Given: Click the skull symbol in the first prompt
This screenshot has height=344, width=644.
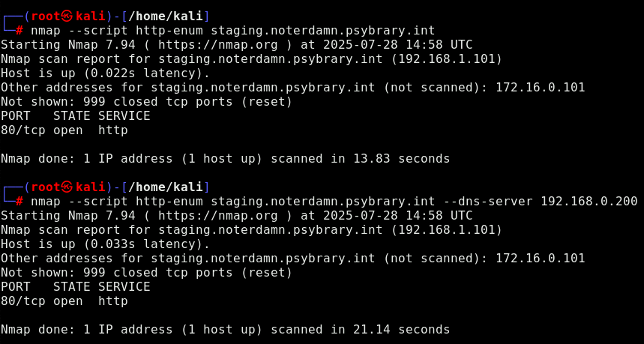Looking at the screenshot, I should pyautogui.click(x=68, y=16).
